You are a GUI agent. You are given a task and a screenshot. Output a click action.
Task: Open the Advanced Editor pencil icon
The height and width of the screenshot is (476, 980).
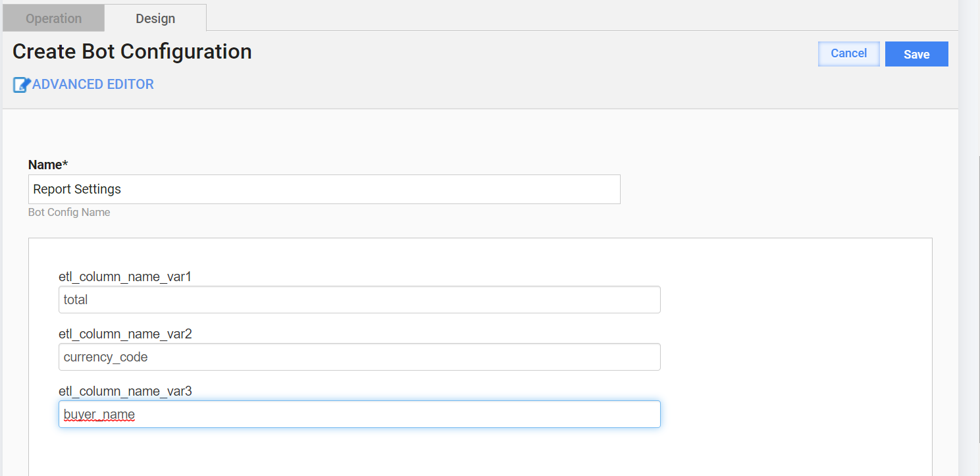(22, 85)
